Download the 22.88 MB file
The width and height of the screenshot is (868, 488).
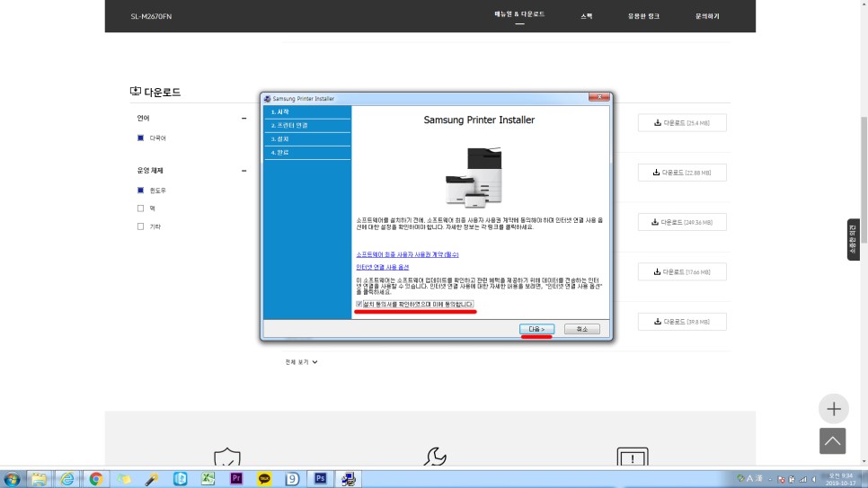[x=682, y=173]
